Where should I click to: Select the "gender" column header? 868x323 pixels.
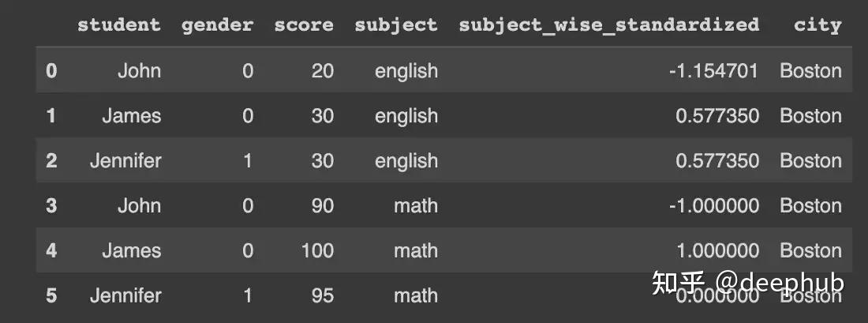pos(217,24)
